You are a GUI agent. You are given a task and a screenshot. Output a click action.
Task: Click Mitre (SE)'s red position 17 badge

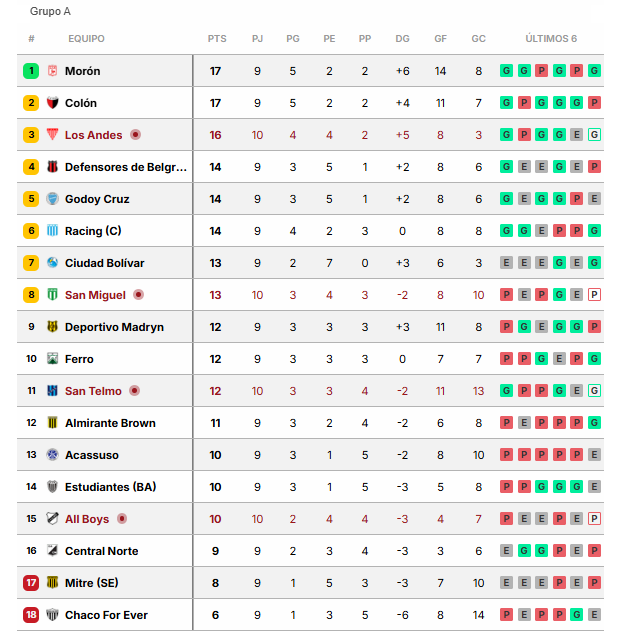point(31,583)
